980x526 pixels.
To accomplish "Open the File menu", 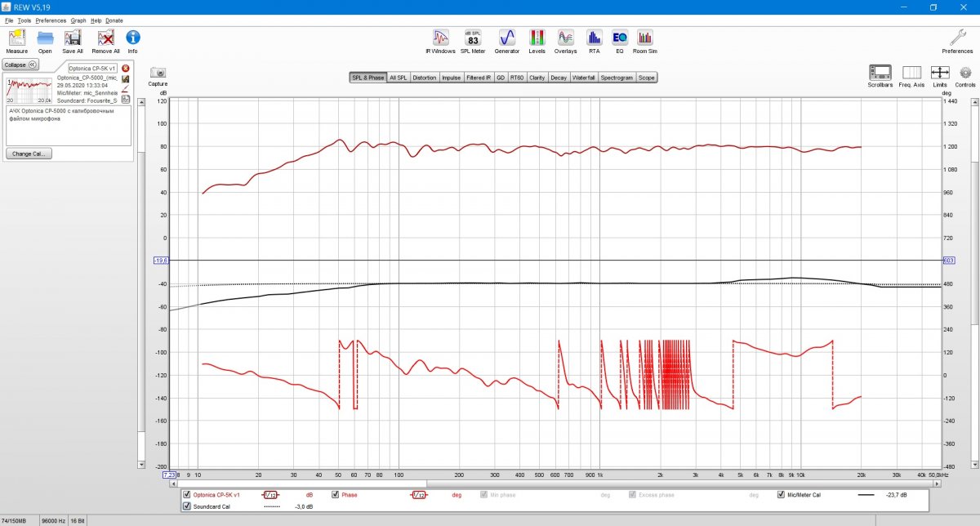I will click(9, 20).
